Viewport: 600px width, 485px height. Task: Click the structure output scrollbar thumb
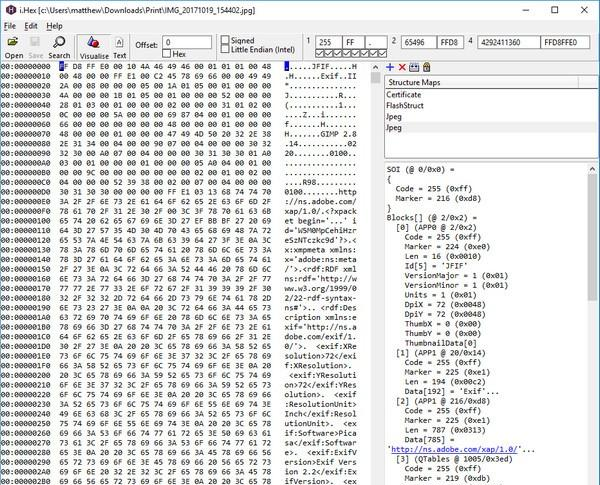click(x=592, y=237)
